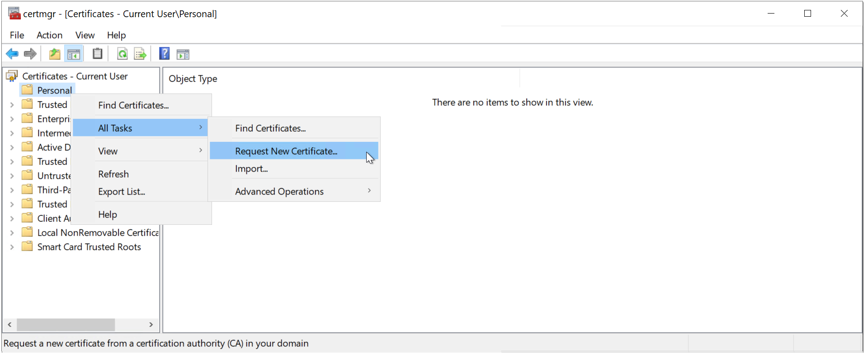Click the clipboard icon in toolbar
Screen dimensions: 868x354
tap(97, 54)
